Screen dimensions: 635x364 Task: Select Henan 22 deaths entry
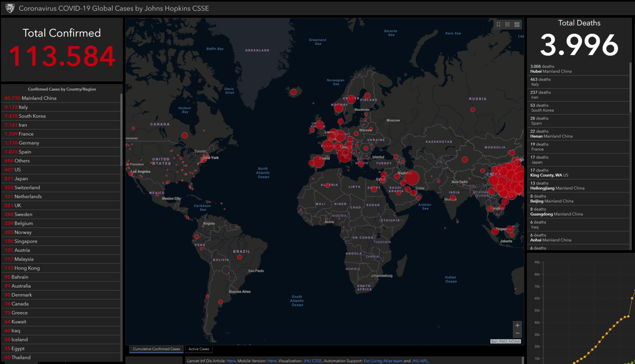click(x=579, y=134)
